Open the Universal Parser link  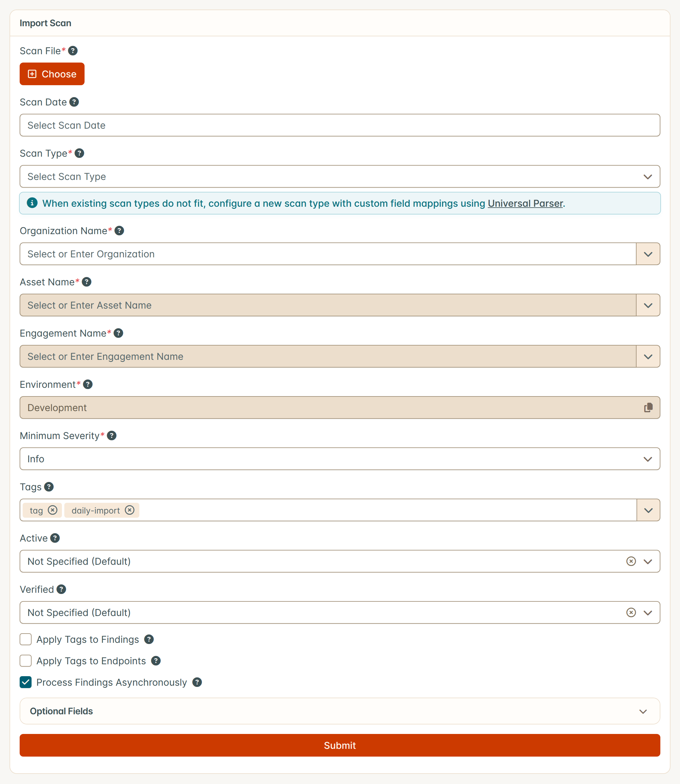tap(525, 203)
